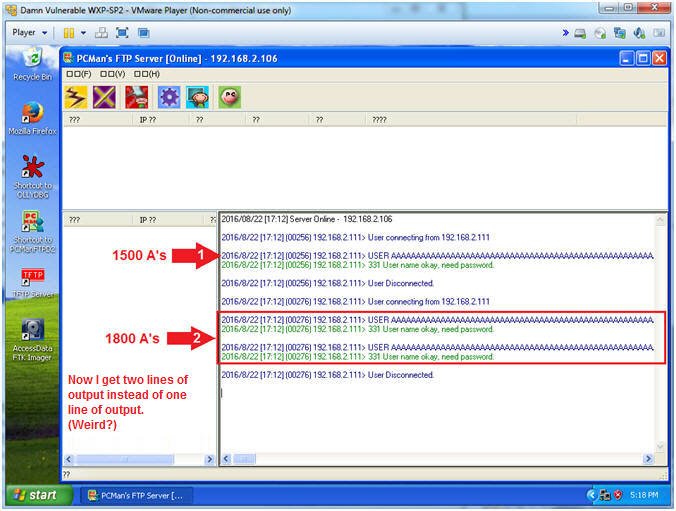Click (00256) 'User Disconnected' log line

click(x=327, y=283)
